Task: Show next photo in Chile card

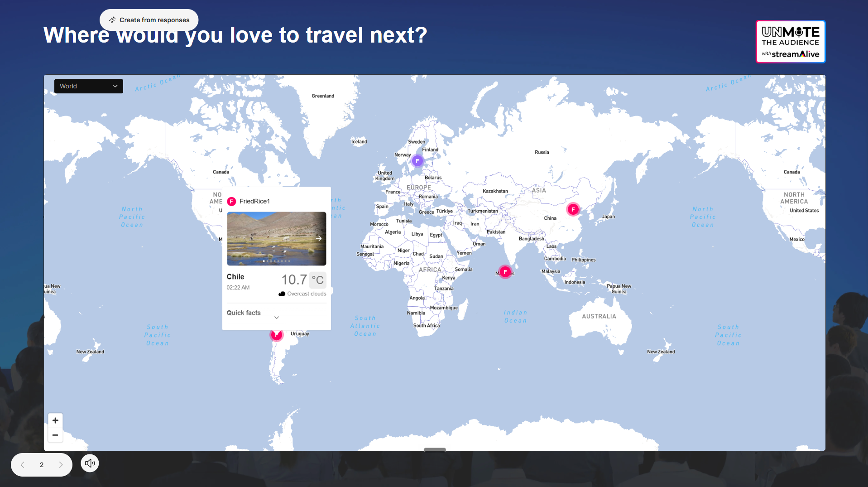Action: tap(319, 238)
